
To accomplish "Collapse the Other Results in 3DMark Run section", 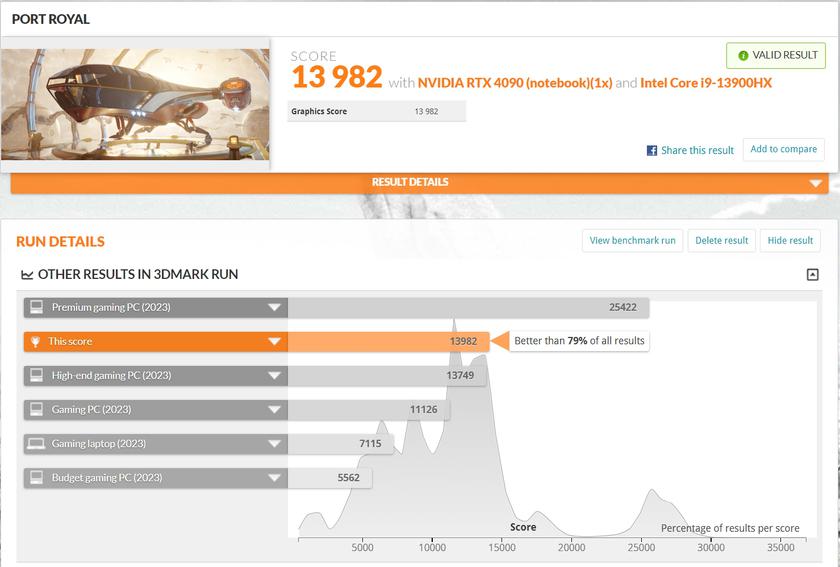I will pos(812,274).
